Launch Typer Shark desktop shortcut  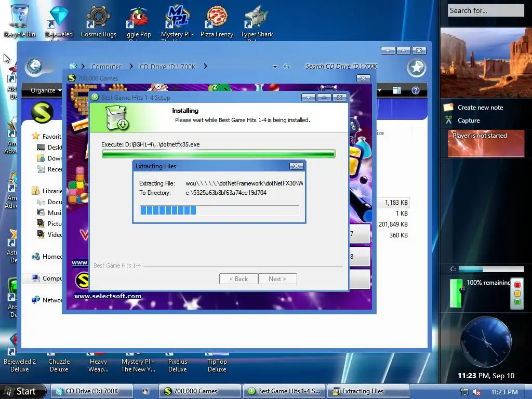coord(257,20)
